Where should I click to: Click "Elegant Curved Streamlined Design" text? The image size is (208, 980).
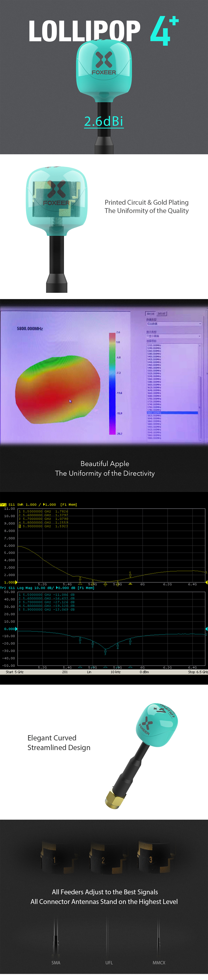point(59,743)
